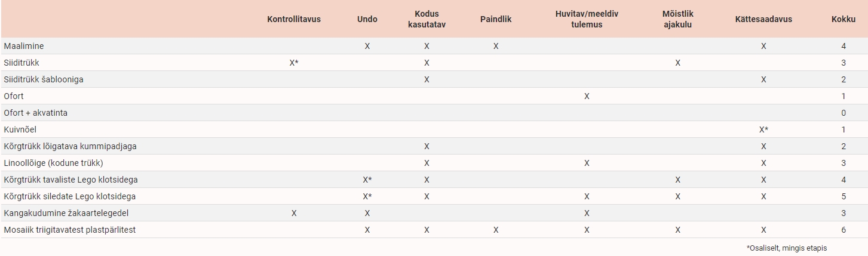Select the Paindlik column header
This screenshot has height=256, width=868.
point(495,19)
